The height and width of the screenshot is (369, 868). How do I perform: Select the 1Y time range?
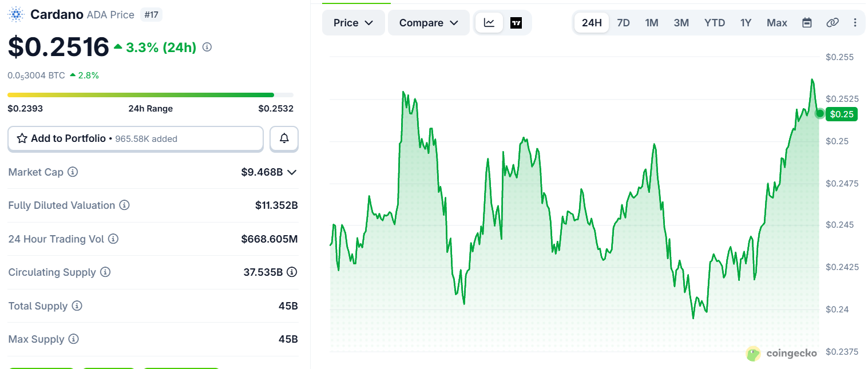point(746,23)
